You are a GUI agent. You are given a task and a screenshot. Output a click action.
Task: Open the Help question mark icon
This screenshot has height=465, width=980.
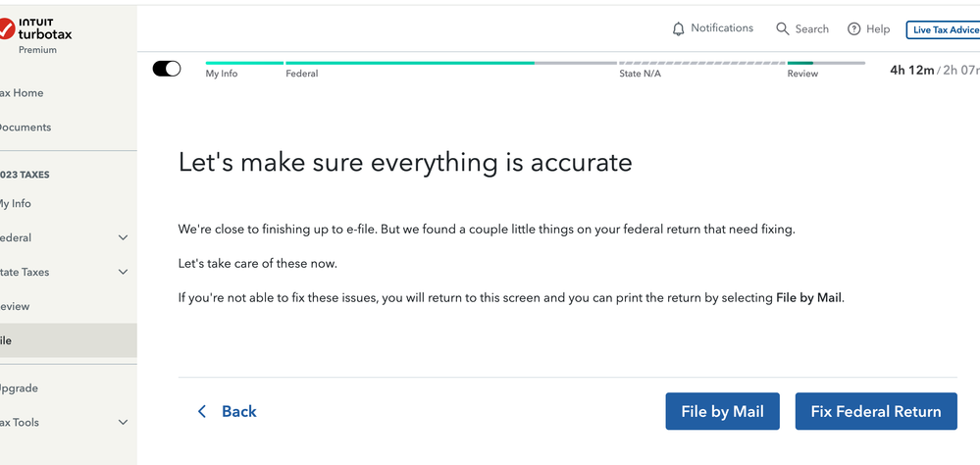click(853, 28)
